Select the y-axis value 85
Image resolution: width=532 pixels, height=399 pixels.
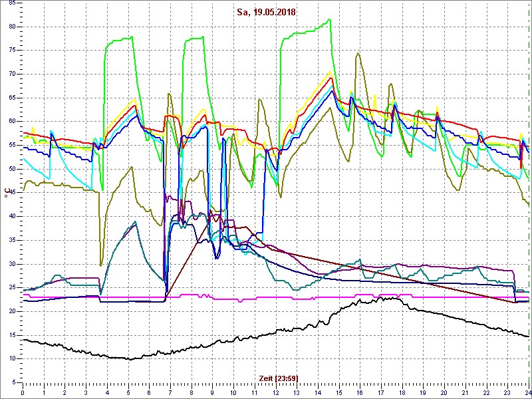11,3
